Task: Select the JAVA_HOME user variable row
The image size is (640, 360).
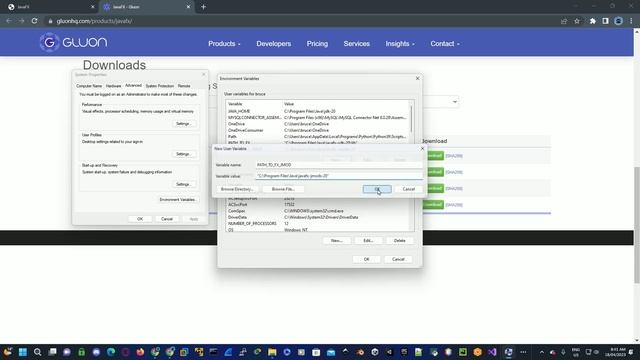Action: coord(317,111)
